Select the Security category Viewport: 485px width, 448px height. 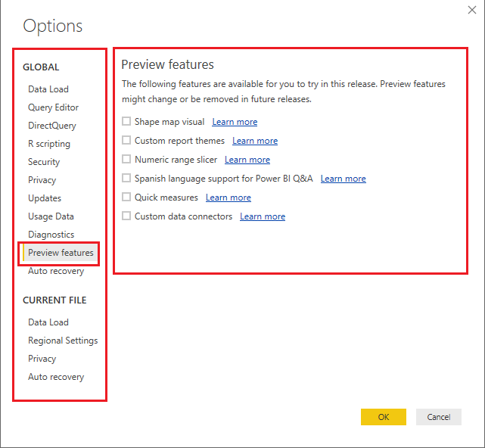[x=44, y=162]
